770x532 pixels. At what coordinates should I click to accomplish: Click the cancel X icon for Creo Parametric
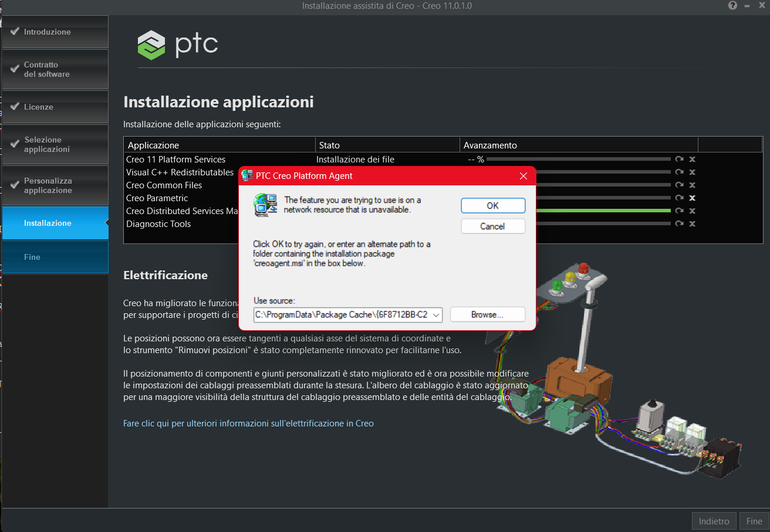point(693,198)
